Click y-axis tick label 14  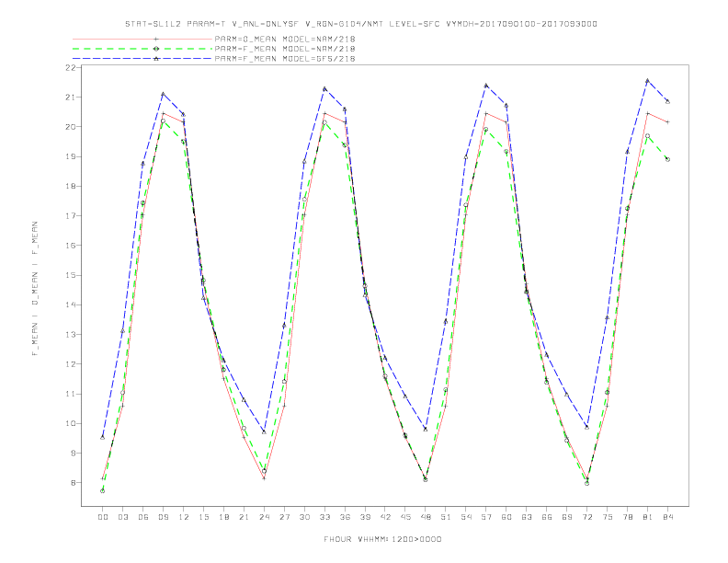pyautogui.click(x=70, y=304)
